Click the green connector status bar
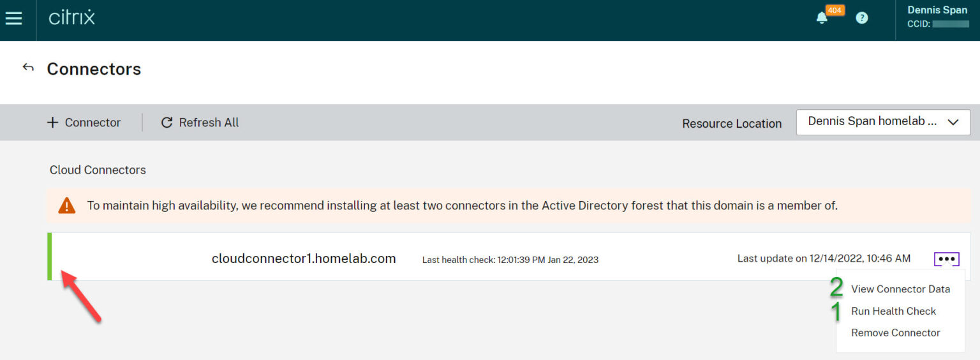Image resolution: width=980 pixels, height=360 pixels. click(50, 257)
